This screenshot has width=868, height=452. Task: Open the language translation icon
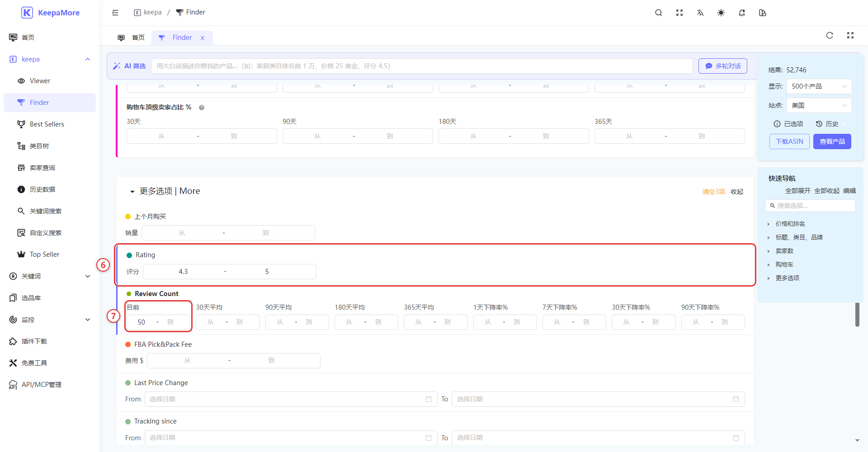700,13
